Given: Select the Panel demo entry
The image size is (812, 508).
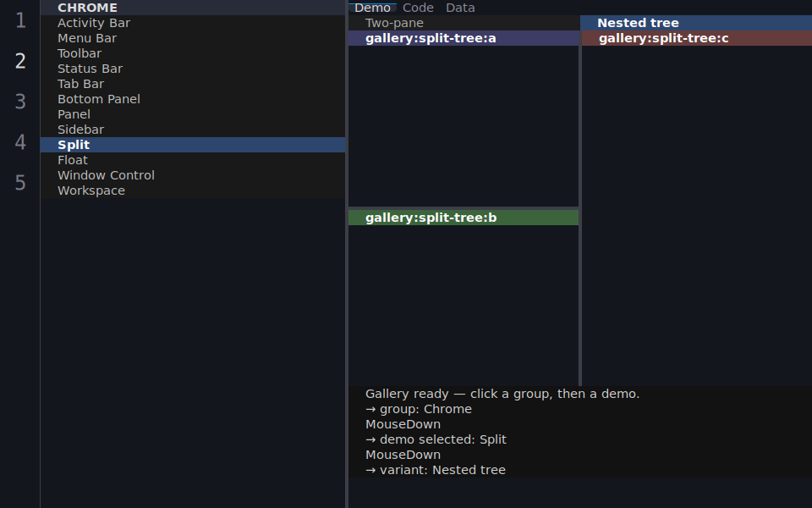Looking at the screenshot, I should (193, 114).
